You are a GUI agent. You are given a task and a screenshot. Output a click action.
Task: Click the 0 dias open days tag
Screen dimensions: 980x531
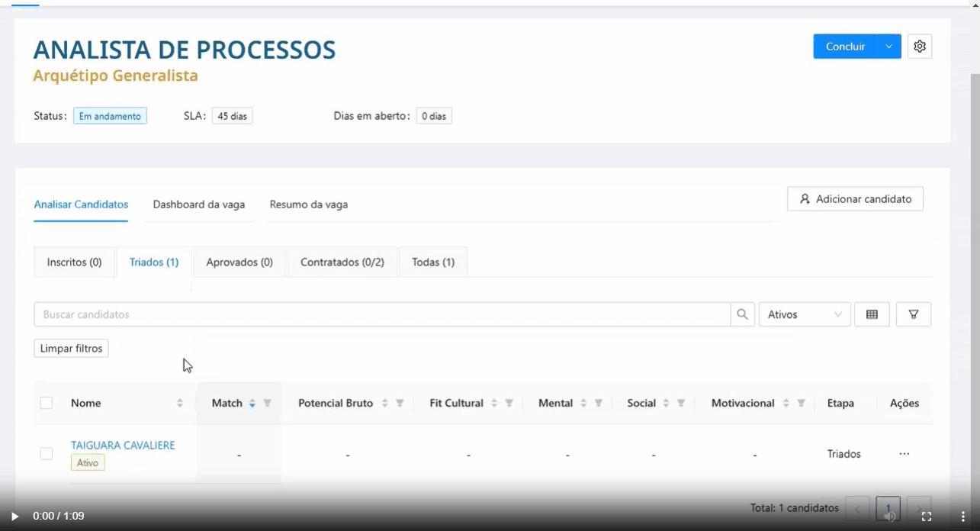click(434, 116)
